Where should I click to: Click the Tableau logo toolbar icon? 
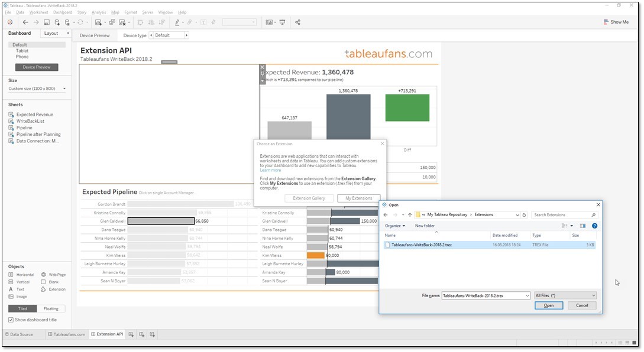point(9,22)
